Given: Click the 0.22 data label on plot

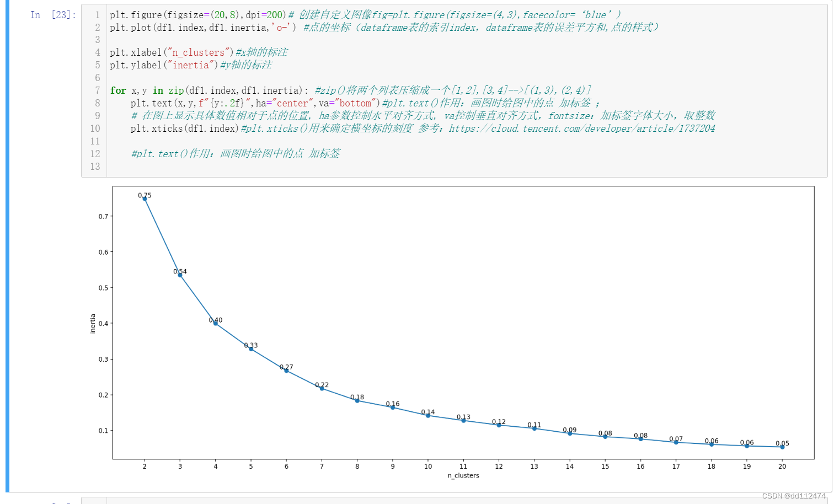Looking at the screenshot, I should (x=322, y=385).
